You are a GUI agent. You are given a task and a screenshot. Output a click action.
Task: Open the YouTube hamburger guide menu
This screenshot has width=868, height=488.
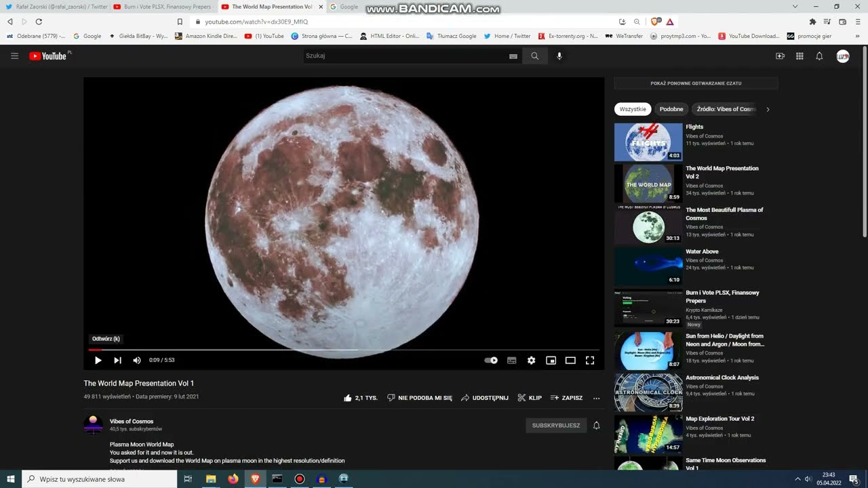(14, 56)
